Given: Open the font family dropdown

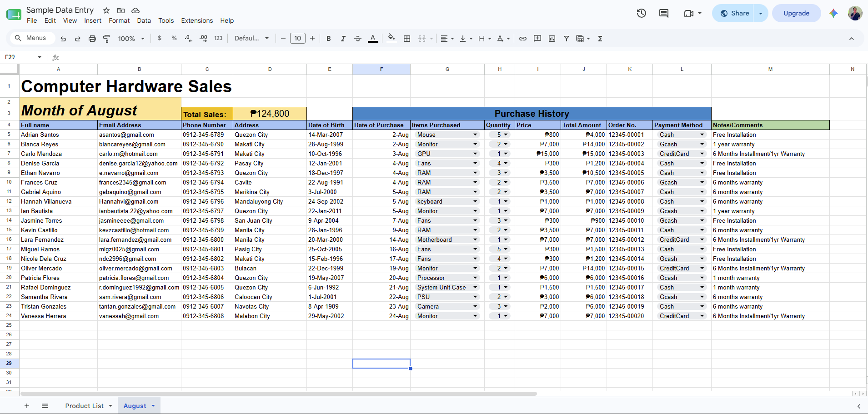Looking at the screenshot, I should [251, 39].
